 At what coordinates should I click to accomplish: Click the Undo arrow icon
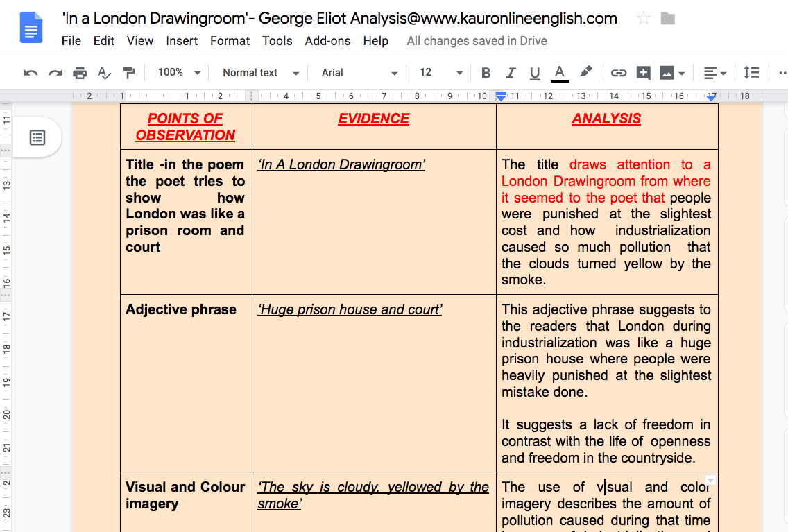(31, 74)
